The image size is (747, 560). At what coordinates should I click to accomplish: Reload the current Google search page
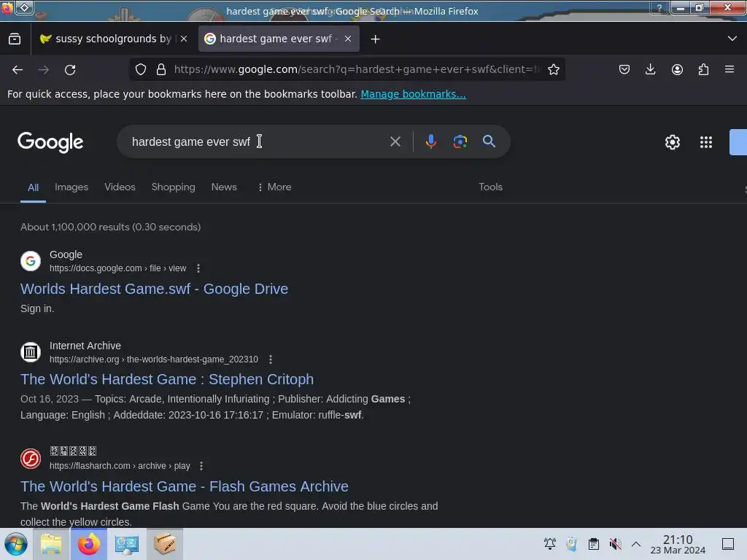(70, 69)
